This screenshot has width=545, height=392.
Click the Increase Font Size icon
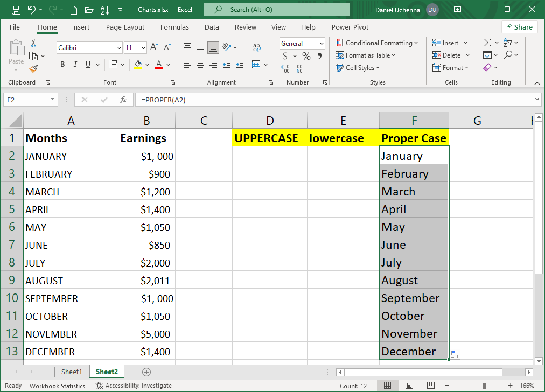tap(154, 47)
